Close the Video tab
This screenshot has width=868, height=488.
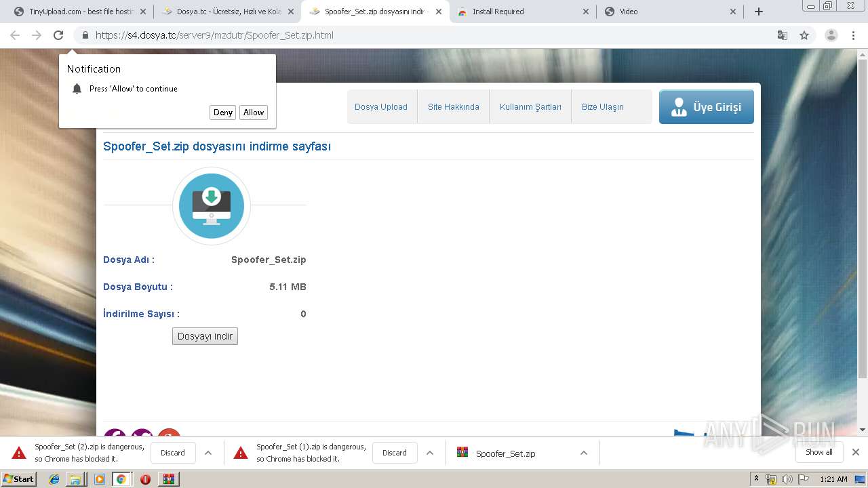click(733, 12)
